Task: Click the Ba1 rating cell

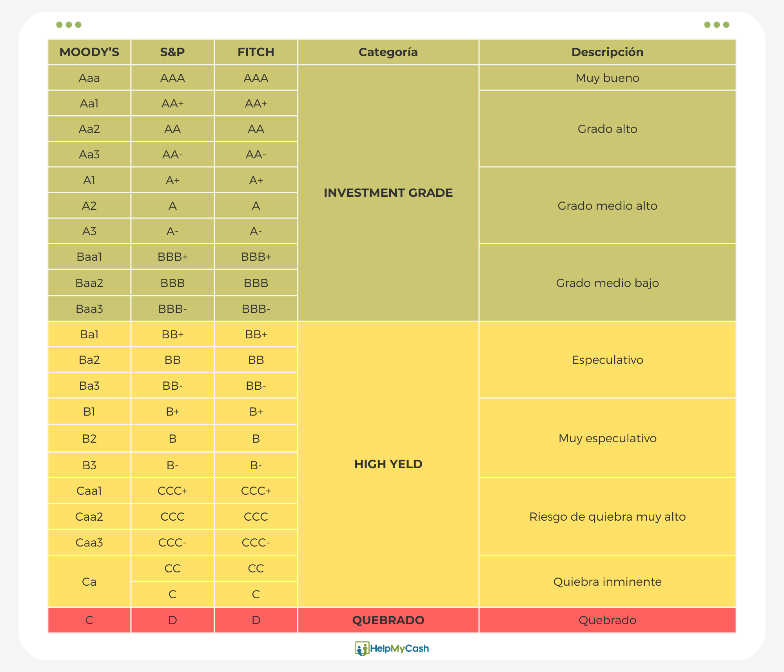Action: [x=89, y=334]
